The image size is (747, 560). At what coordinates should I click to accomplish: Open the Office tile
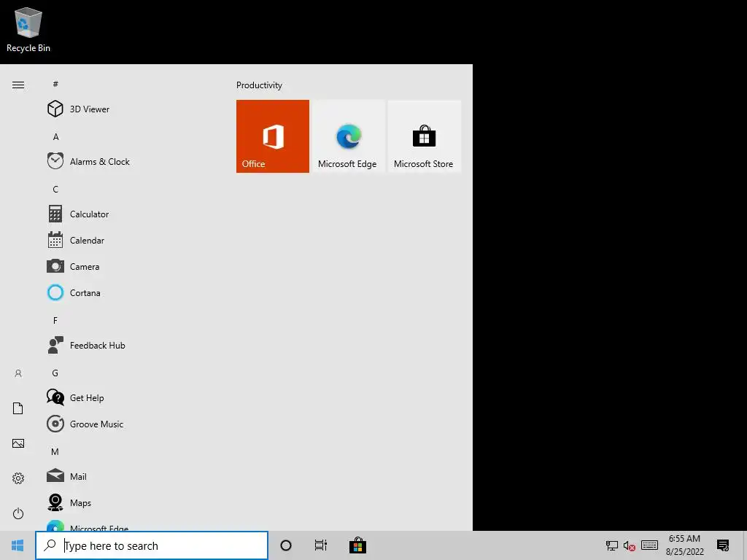(x=273, y=136)
